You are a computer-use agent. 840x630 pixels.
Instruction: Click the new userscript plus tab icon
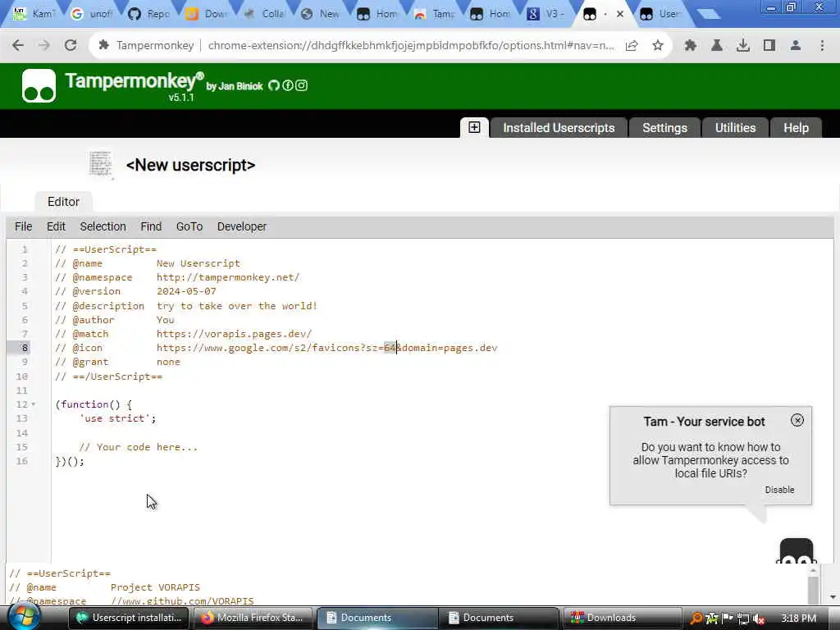click(474, 127)
